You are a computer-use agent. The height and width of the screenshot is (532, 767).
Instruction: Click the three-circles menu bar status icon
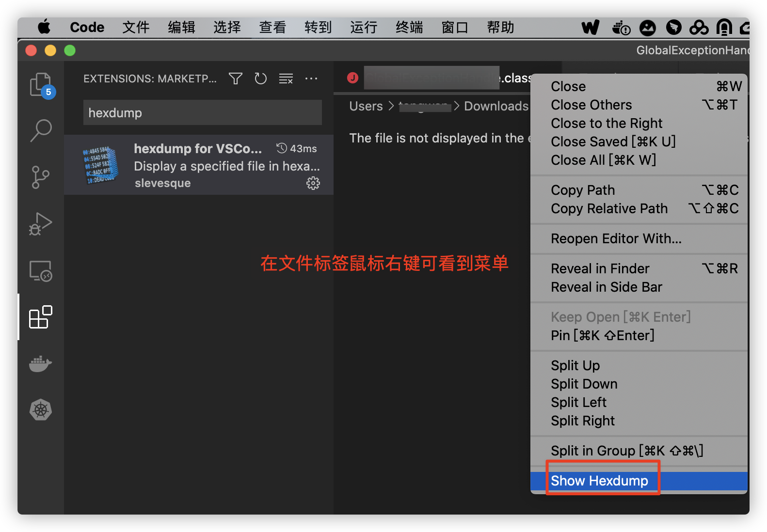pos(699,28)
